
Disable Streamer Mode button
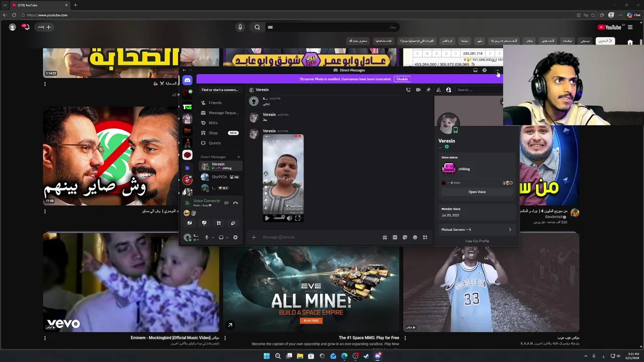coord(402,79)
